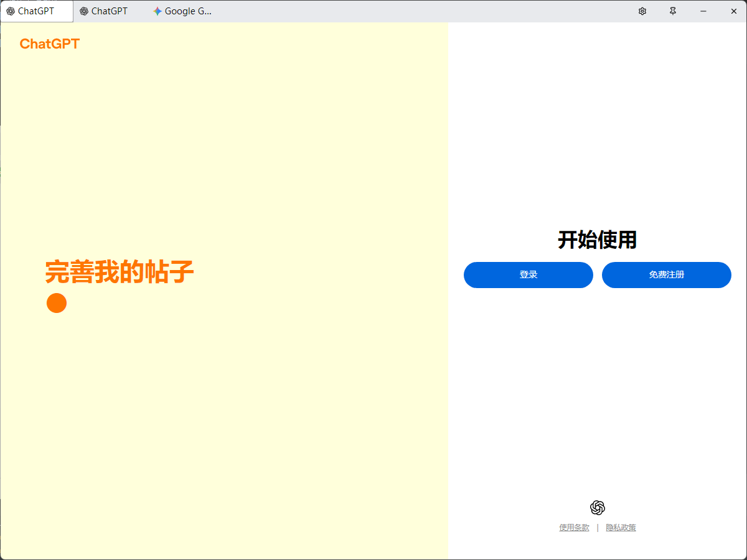Click the OpenAI icon on the second tab
Viewport: 747px width, 560px height.
coord(84,11)
